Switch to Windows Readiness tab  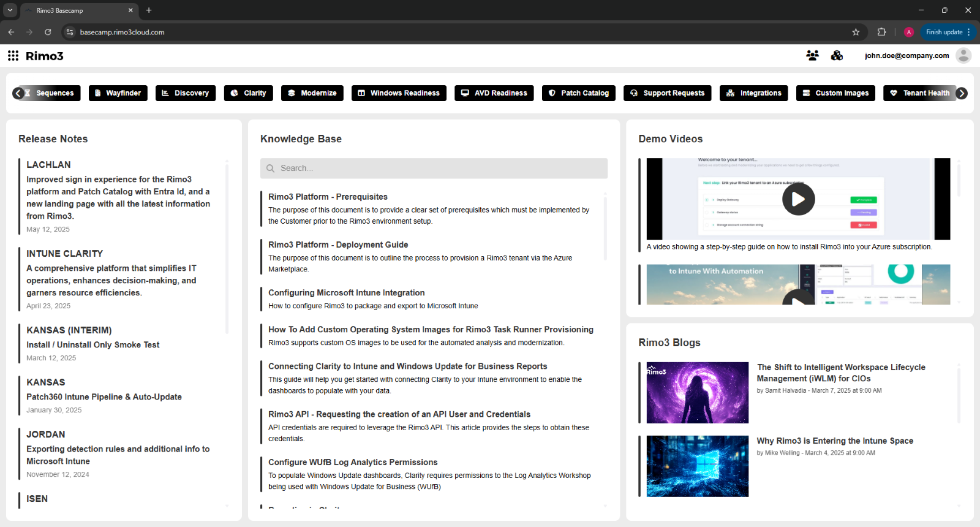pos(398,93)
